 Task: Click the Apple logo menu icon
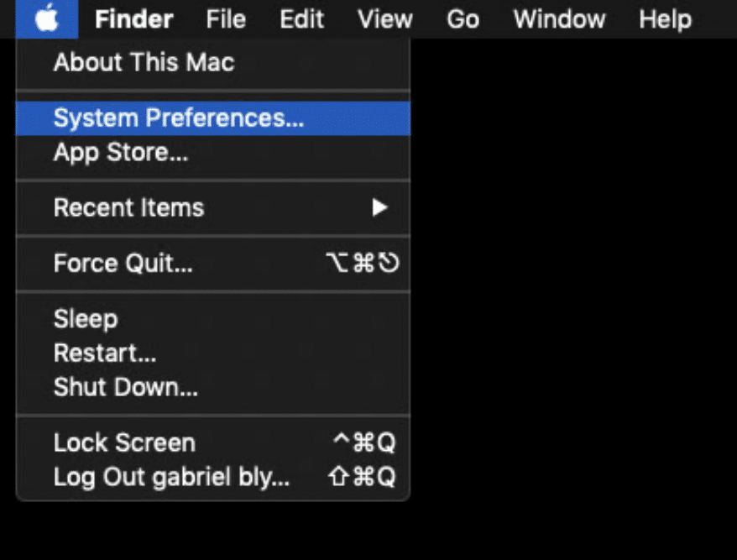47,19
